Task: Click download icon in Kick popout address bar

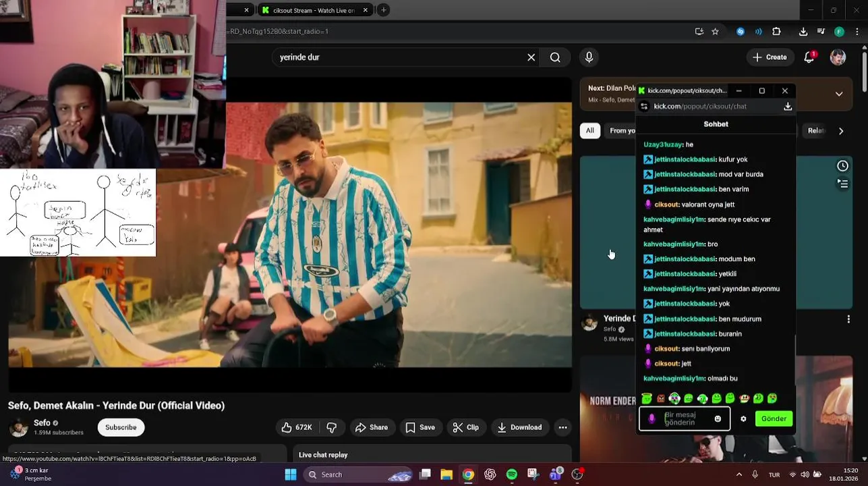Action: [787, 107]
